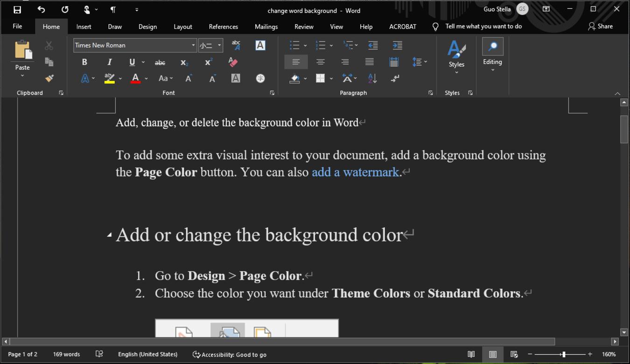Open the Paste options arrow
Viewport: 630px width, 364px height.
pos(22,75)
